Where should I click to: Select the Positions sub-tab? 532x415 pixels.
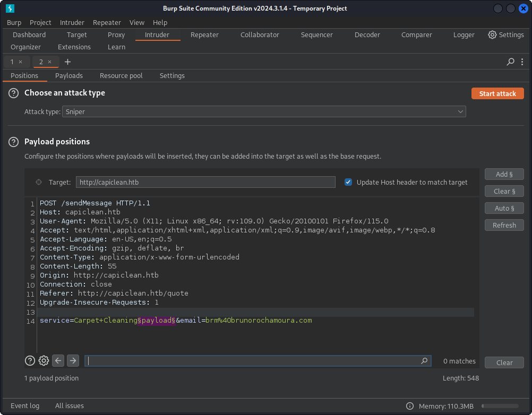pos(24,75)
